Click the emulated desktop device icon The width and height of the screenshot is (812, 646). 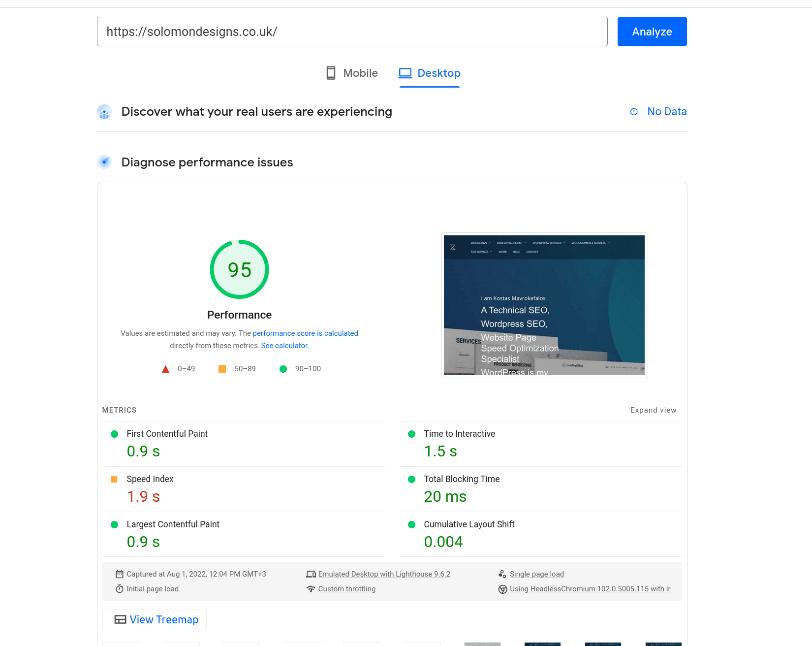coord(312,574)
